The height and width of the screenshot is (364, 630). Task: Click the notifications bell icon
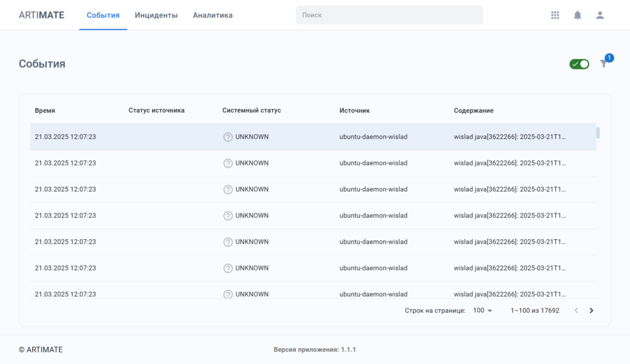(x=577, y=15)
